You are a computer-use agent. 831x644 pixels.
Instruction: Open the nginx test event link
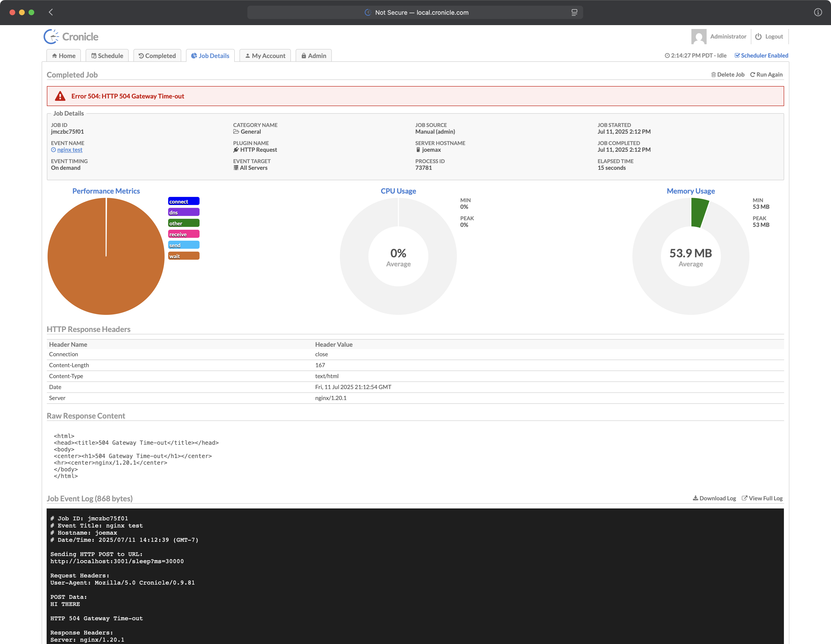click(x=70, y=150)
